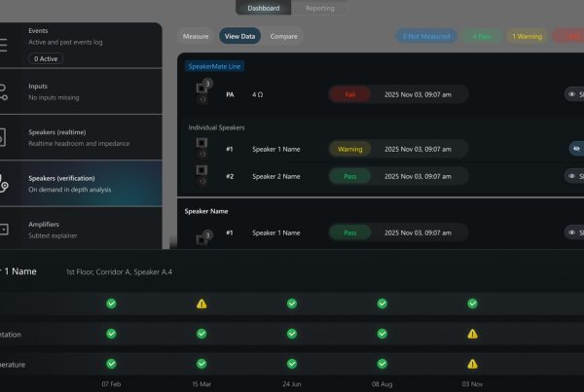
Task: Click the 03 Nov timeline date label
Action: coord(472,383)
